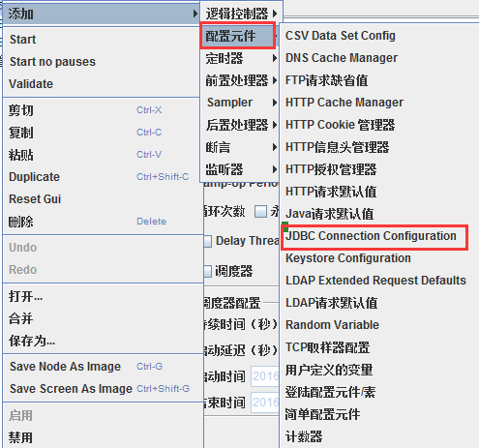Image resolution: width=479 pixels, height=448 pixels.
Task: Pick 用户定义的变量 config element
Action: (x=329, y=370)
